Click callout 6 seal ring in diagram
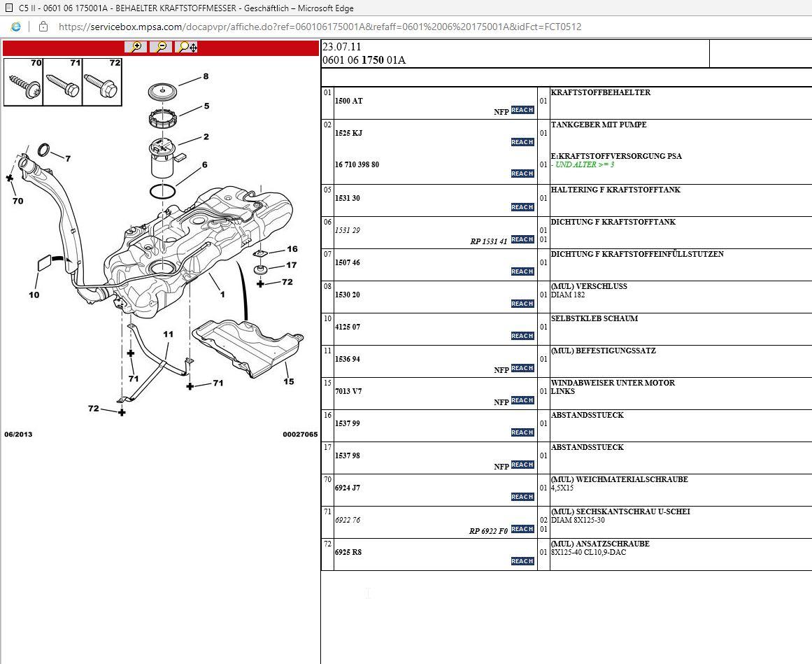 click(x=204, y=164)
